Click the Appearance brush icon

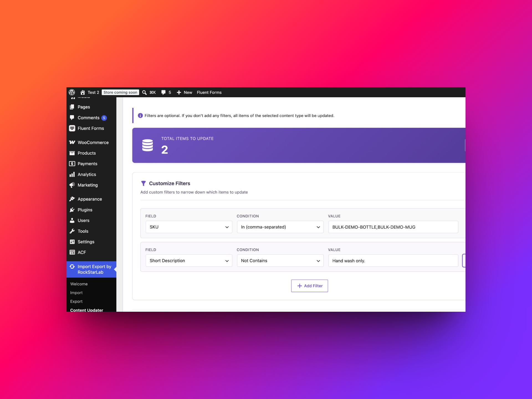tap(72, 199)
